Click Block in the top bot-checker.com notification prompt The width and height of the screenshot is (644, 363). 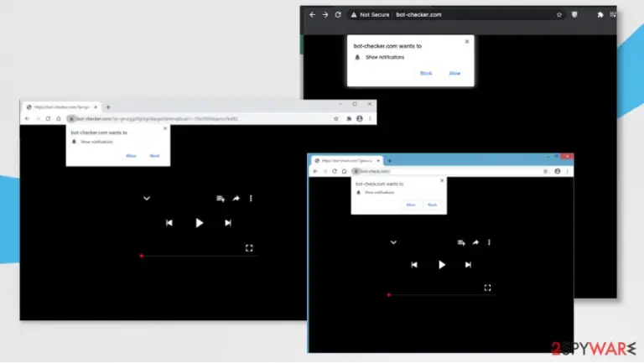click(426, 73)
